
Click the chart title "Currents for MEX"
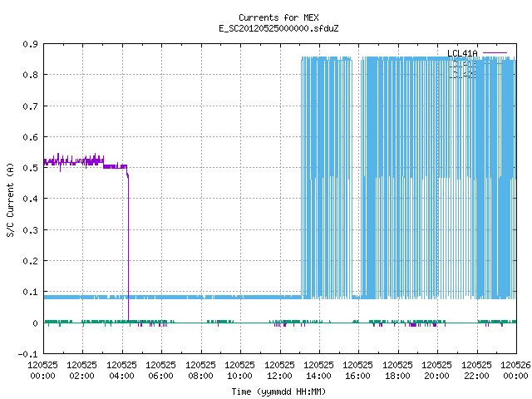pos(278,17)
